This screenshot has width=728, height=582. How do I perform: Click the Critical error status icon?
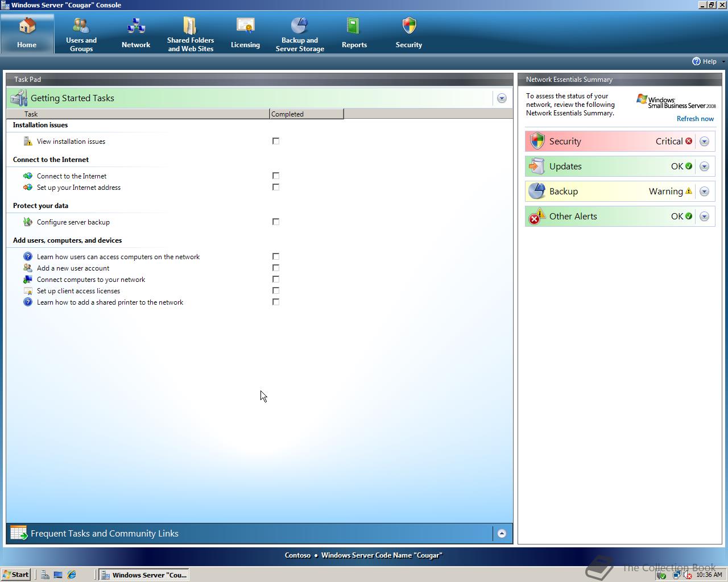click(689, 142)
